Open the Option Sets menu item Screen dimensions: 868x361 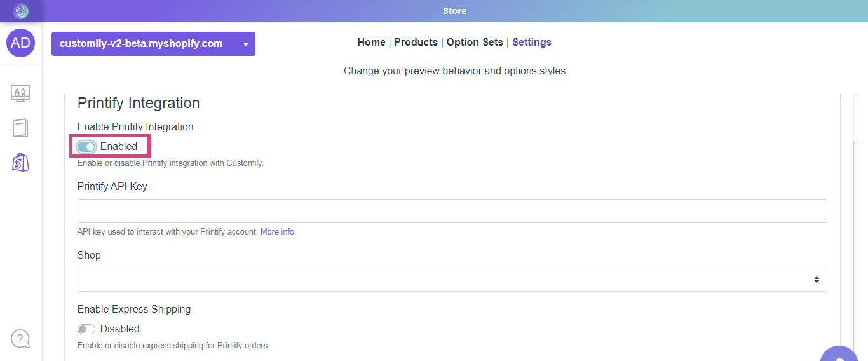[x=475, y=43]
